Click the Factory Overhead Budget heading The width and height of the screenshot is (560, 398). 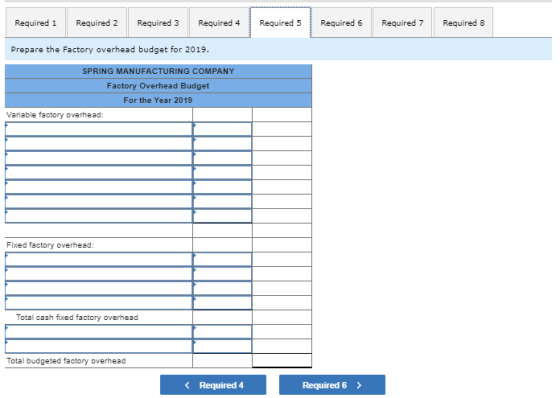[x=158, y=86]
